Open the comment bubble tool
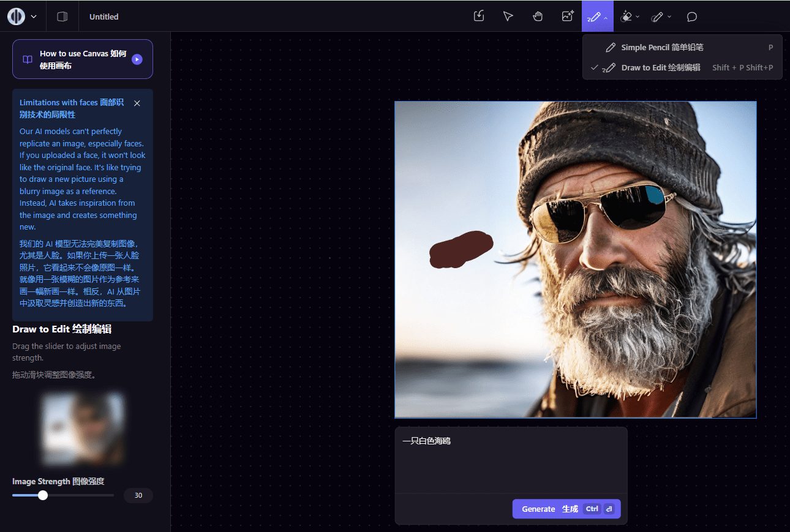790x532 pixels. 692,17
